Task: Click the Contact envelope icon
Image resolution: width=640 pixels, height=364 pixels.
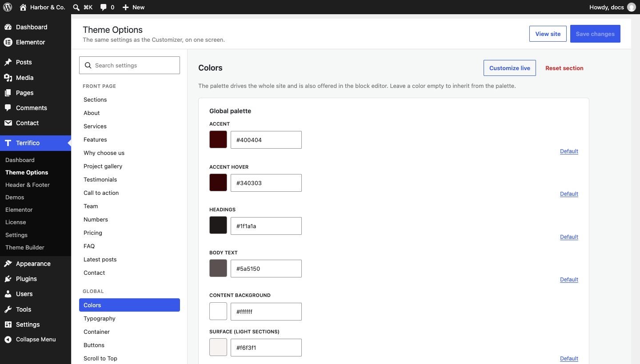Action: pos(8,123)
